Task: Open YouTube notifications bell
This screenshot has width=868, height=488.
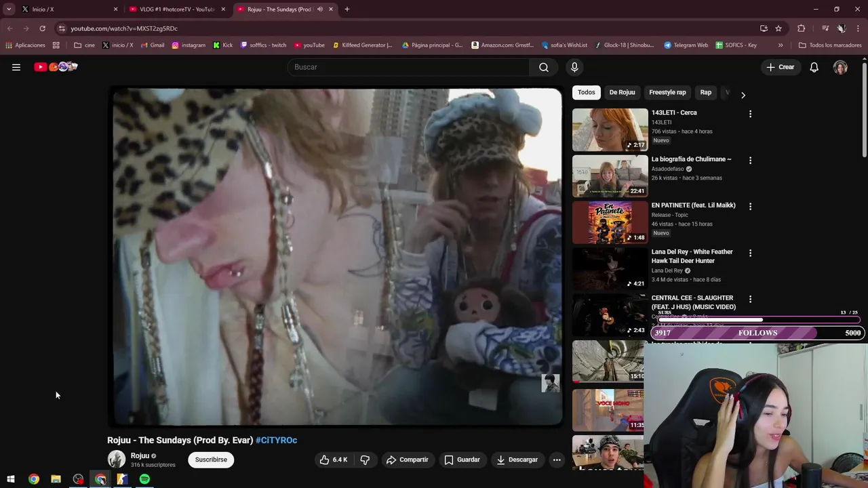Action: pyautogui.click(x=814, y=67)
